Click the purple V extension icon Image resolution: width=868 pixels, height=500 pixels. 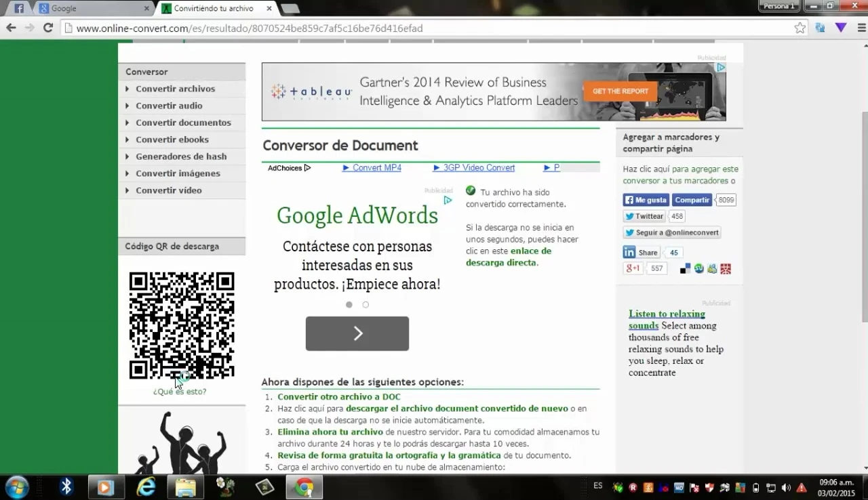tap(841, 28)
